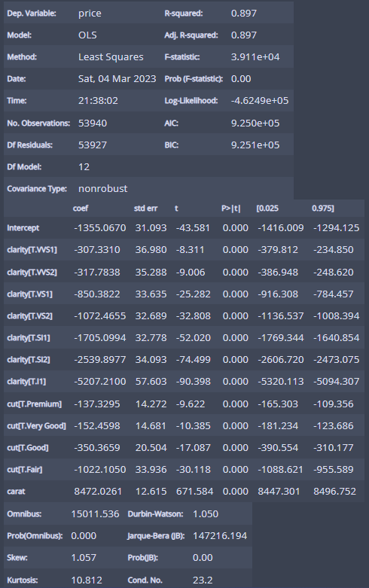Click the 'coef' column header
The width and height of the screenshot is (369, 588).
click(81, 209)
